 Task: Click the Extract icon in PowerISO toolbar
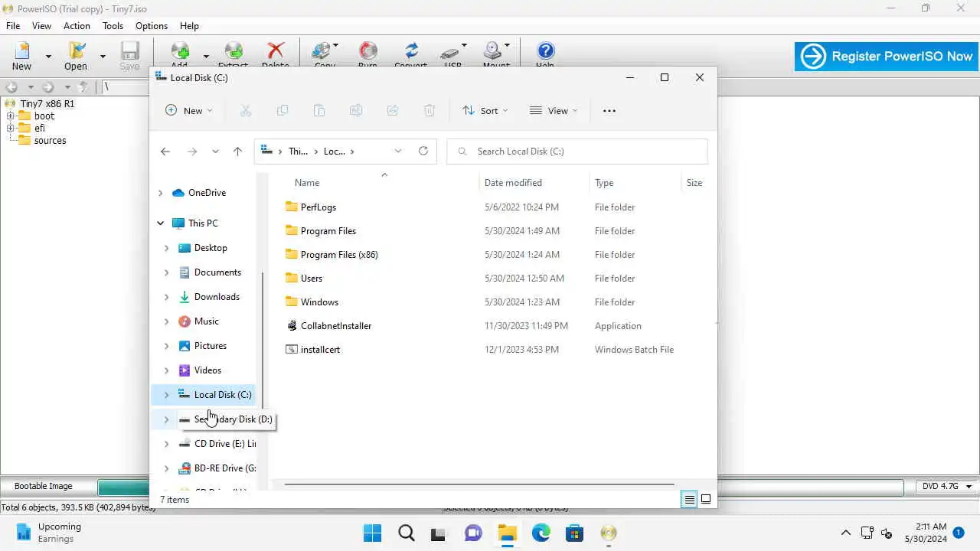pyautogui.click(x=234, y=51)
